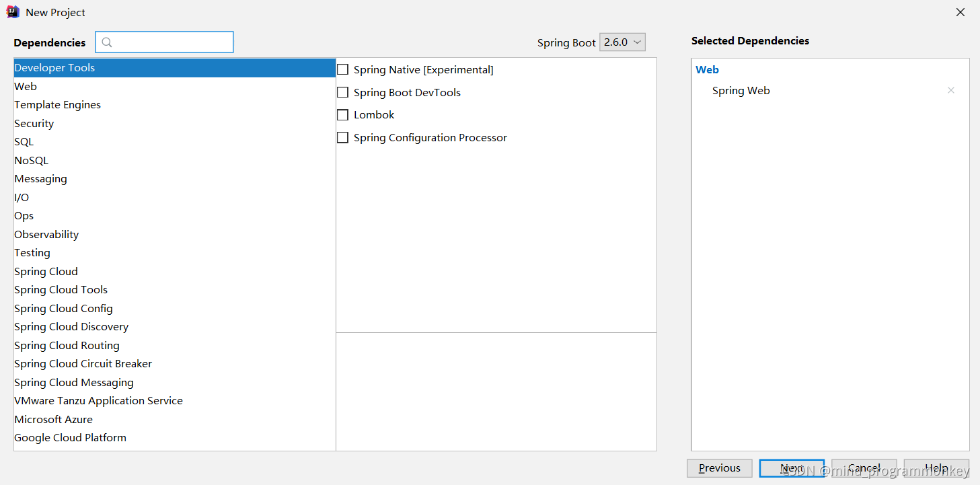980x485 pixels.
Task: Open Help for this dialog
Action: [936, 468]
